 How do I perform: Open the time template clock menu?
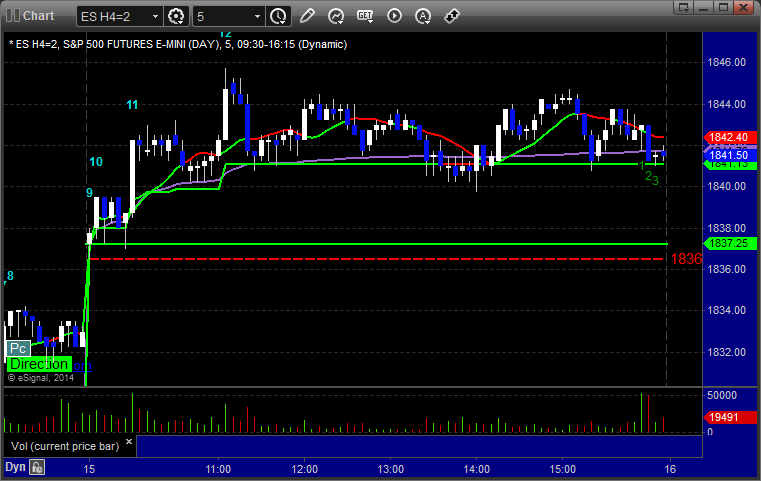coord(278,16)
